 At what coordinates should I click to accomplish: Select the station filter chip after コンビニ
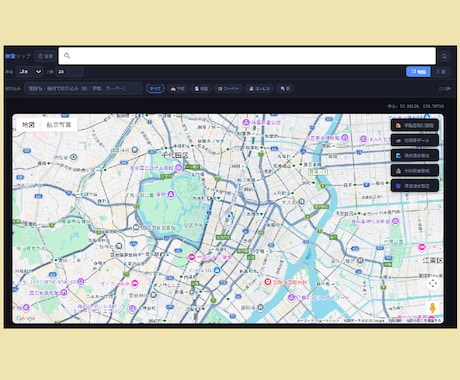(x=285, y=89)
